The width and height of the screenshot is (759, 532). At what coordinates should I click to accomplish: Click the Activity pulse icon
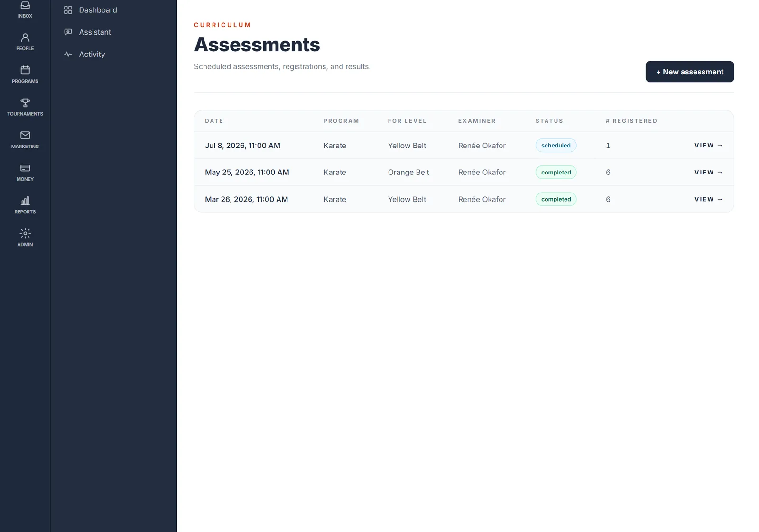pyautogui.click(x=68, y=55)
